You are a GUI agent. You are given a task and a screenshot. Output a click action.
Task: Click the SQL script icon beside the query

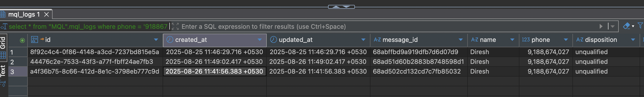click(3, 26)
